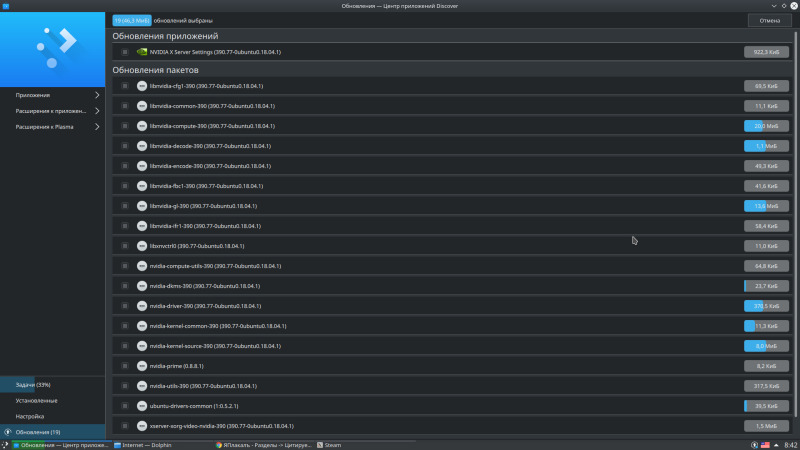Expand the Приложения category arrow
This screenshot has width=800, height=450.
97,95
